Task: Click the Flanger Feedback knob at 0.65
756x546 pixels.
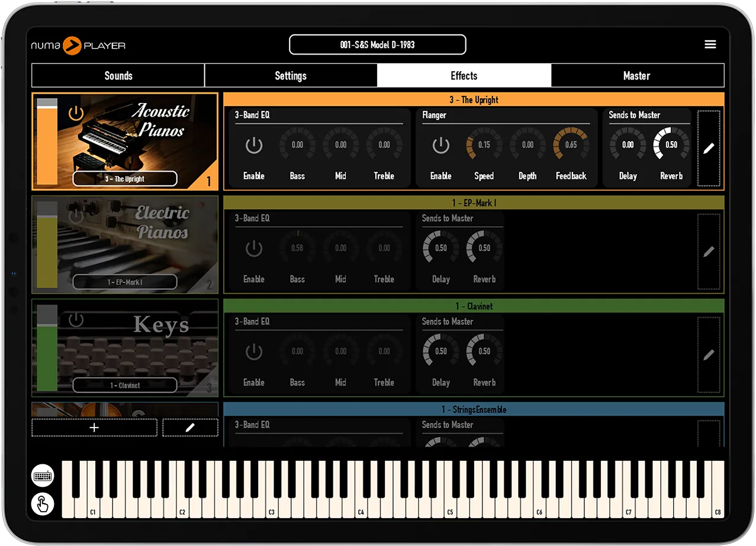Action: coord(571,145)
